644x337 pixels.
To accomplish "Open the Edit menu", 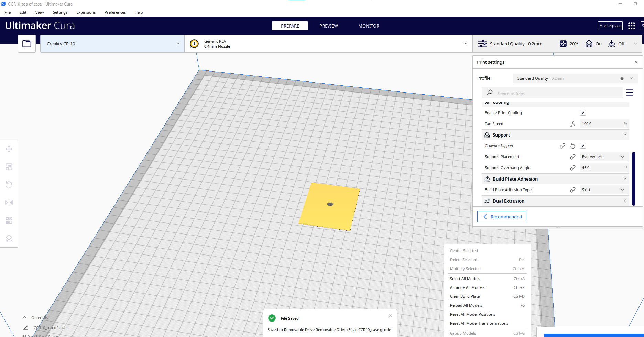I will pyautogui.click(x=23, y=12).
